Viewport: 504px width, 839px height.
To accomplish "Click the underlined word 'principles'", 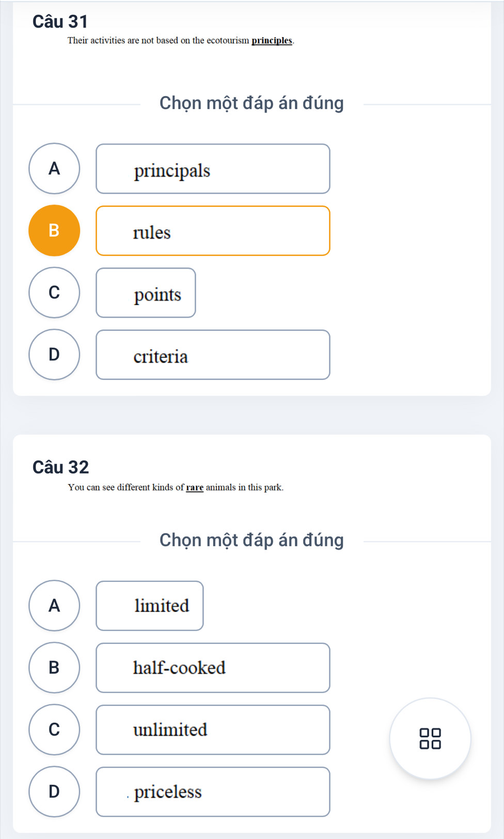I will [x=272, y=41].
